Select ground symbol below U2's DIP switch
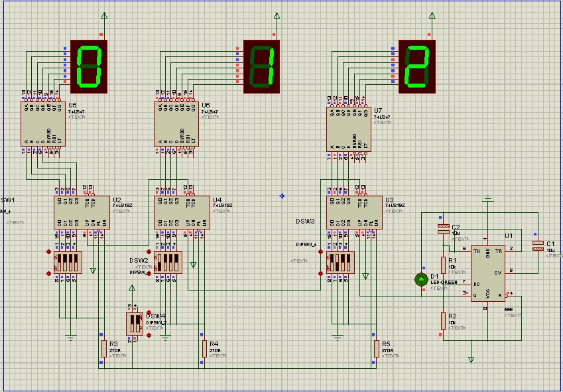The image size is (563, 392). pos(71,338)
